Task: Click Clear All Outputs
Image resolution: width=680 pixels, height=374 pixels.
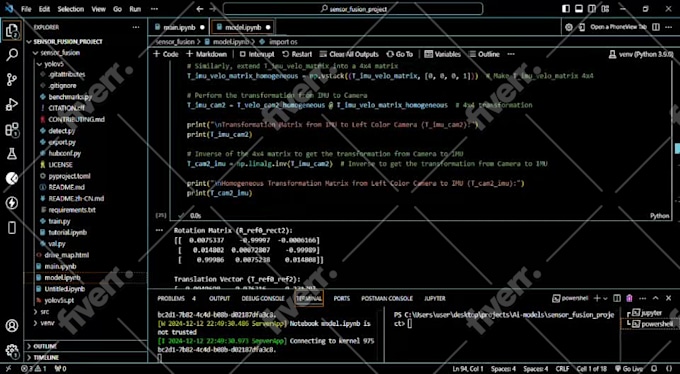Action: [x=349, y=54]
